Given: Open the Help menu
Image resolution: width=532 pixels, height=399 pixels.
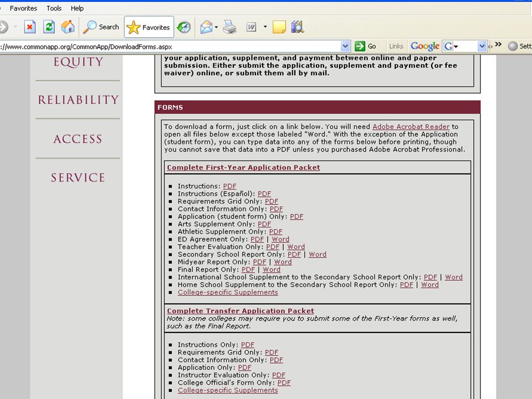Looking at the screenshot, I should pyautogui.click(x=77, y=8).
